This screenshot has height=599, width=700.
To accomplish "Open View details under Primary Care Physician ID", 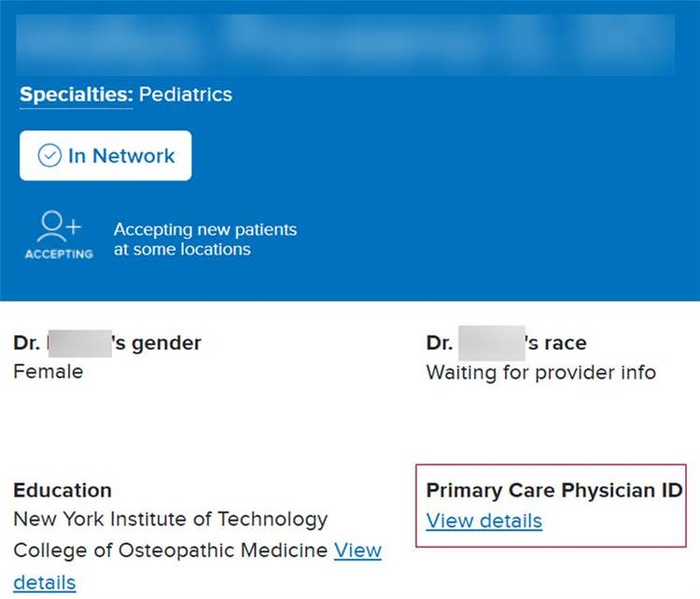I will 483,521.
